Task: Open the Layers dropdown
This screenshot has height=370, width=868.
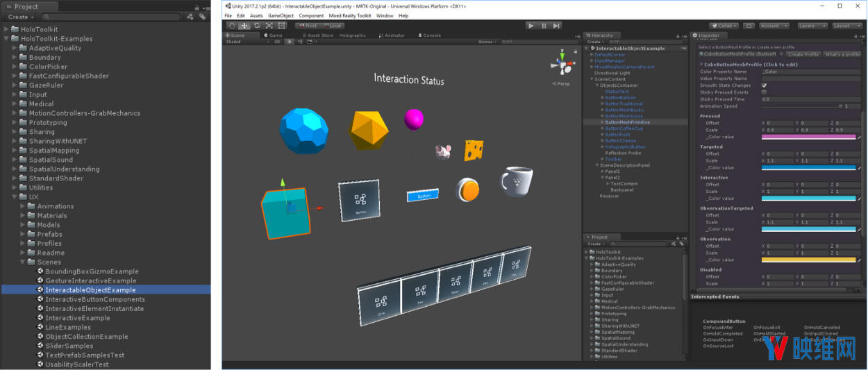Action: [811, 26]
